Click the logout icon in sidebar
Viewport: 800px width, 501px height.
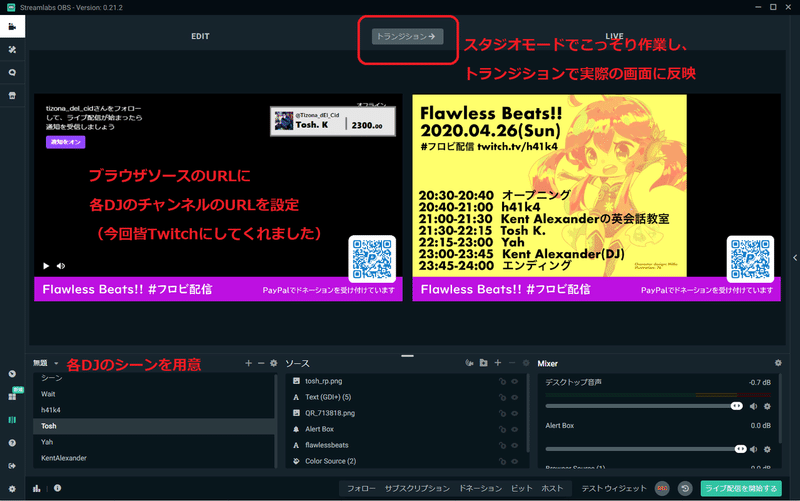tap(12, 466)
